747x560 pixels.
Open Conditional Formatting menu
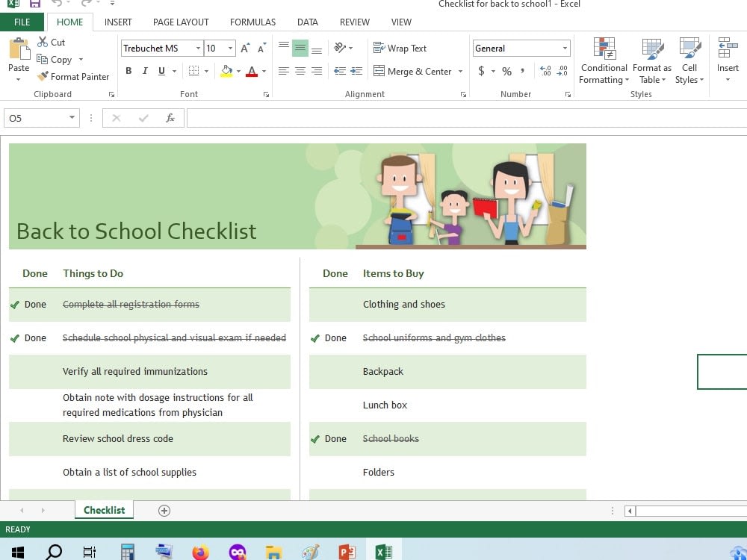pyautogui.click(x=604, y=61)
